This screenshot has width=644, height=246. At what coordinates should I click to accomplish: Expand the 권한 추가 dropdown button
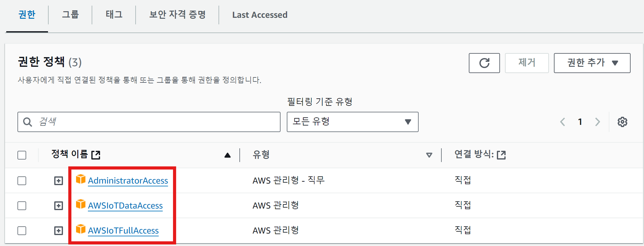[592, 63]
